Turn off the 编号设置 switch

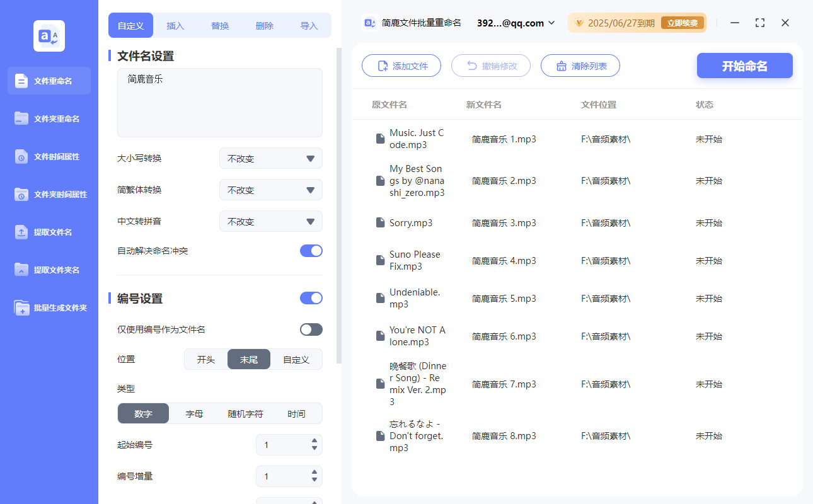tap(311, 297)
